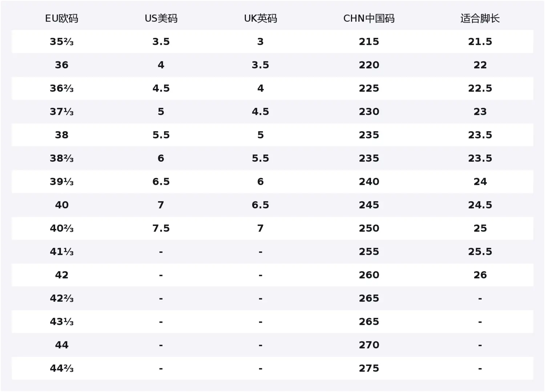Click foot length 25.5 cell
545x392 pixels.
480,252
